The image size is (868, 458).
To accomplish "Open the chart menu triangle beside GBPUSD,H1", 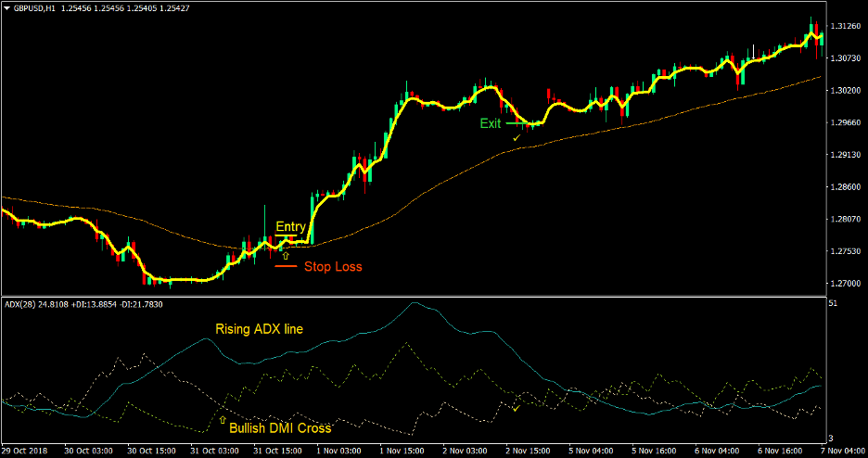I will (x=6, y=7).
